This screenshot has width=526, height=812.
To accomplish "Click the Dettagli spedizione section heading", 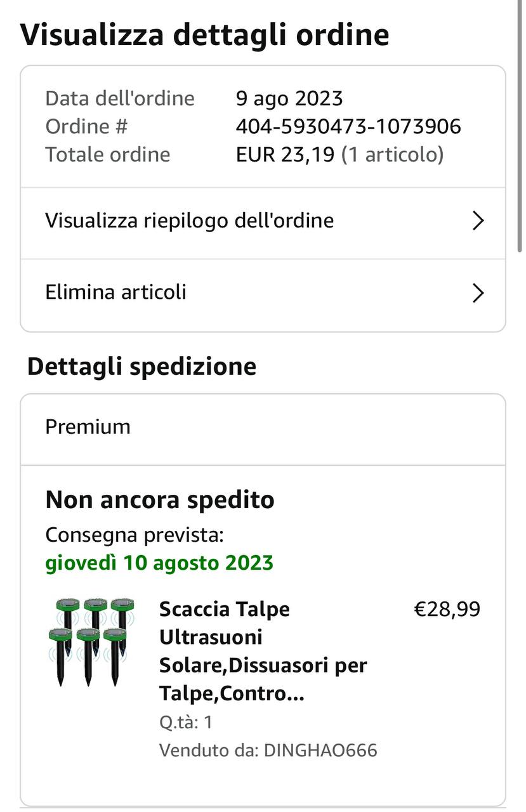I will (x=141, y=367).
